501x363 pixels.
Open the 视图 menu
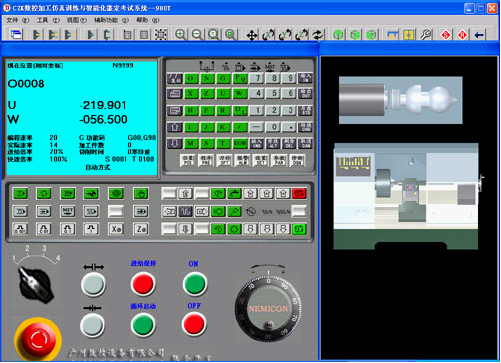[76, 20]
